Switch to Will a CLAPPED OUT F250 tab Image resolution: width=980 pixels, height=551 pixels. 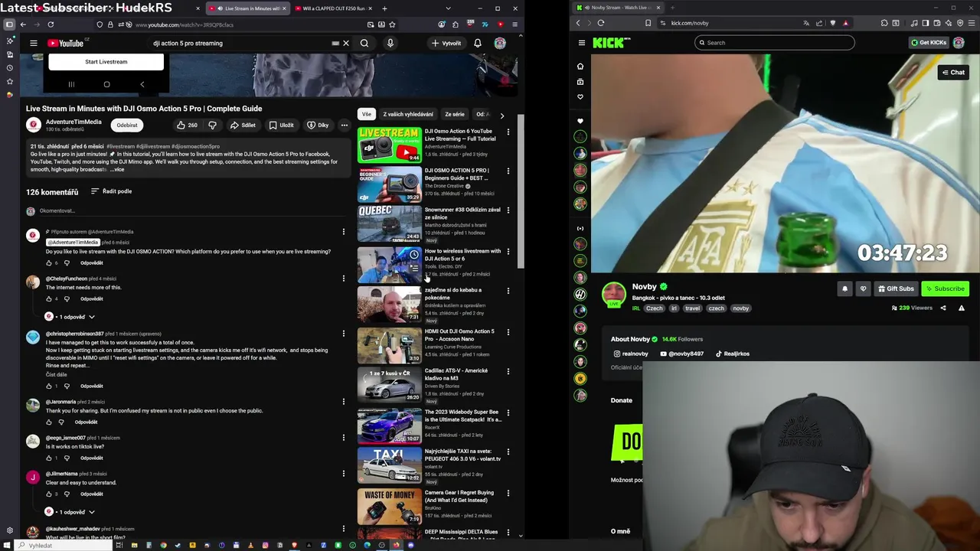334,8
